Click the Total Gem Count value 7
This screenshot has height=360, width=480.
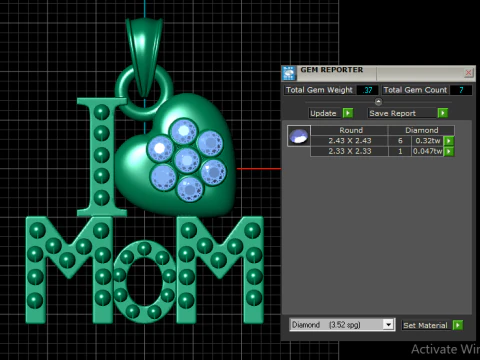(461, 90)
